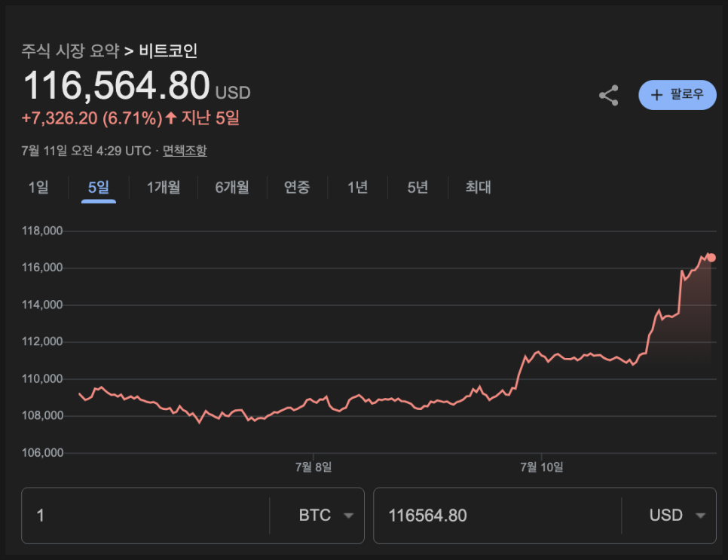Switch to the 5년 range tab
Image resolution: width=728 pixels, height=560 pixels.
[418, 187]
